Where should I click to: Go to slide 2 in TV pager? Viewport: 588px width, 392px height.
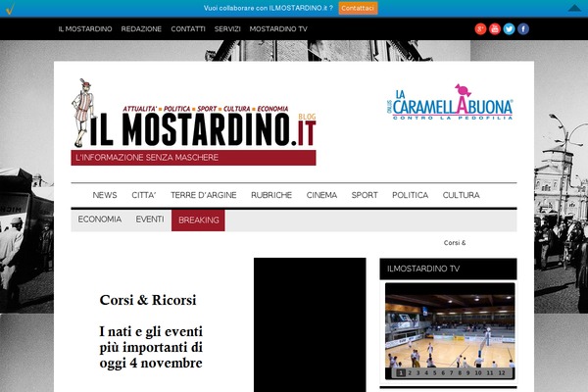point(410,372)
